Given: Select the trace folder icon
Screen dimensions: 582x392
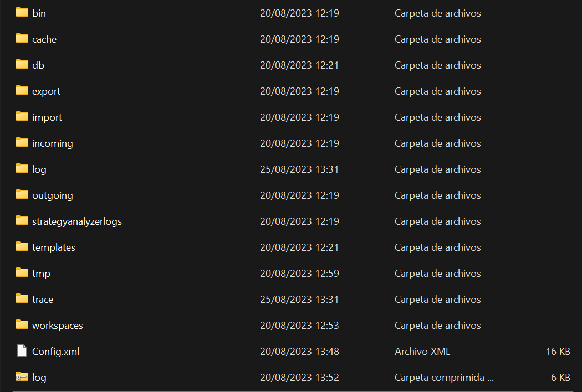Looking at the screenshot, I should click(22, 299).
